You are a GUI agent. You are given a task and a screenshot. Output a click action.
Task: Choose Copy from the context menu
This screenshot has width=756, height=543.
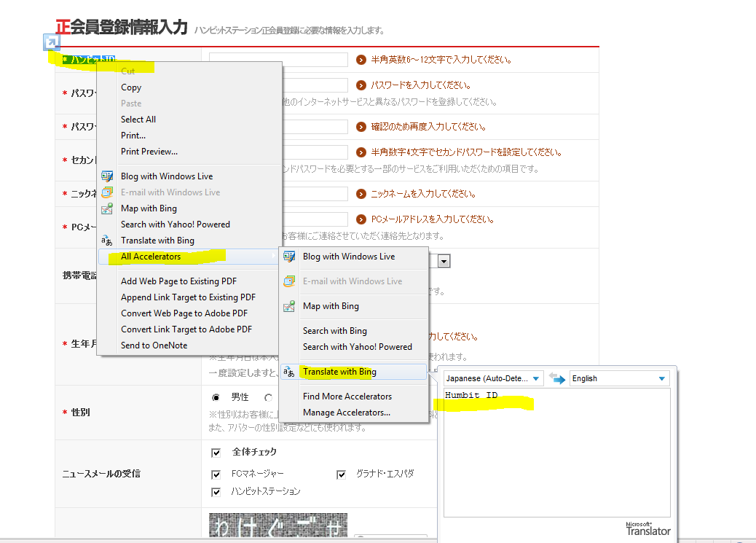[131, 87]
